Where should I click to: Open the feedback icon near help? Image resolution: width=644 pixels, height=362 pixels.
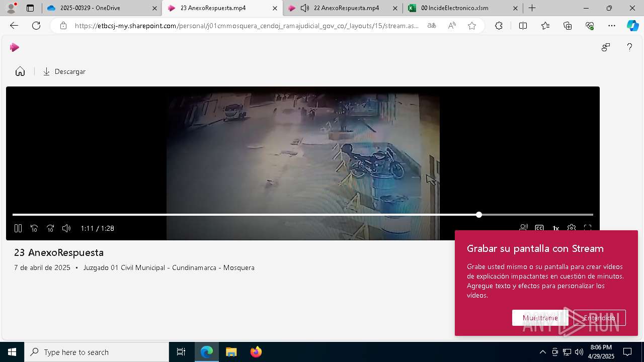(606, 47)
